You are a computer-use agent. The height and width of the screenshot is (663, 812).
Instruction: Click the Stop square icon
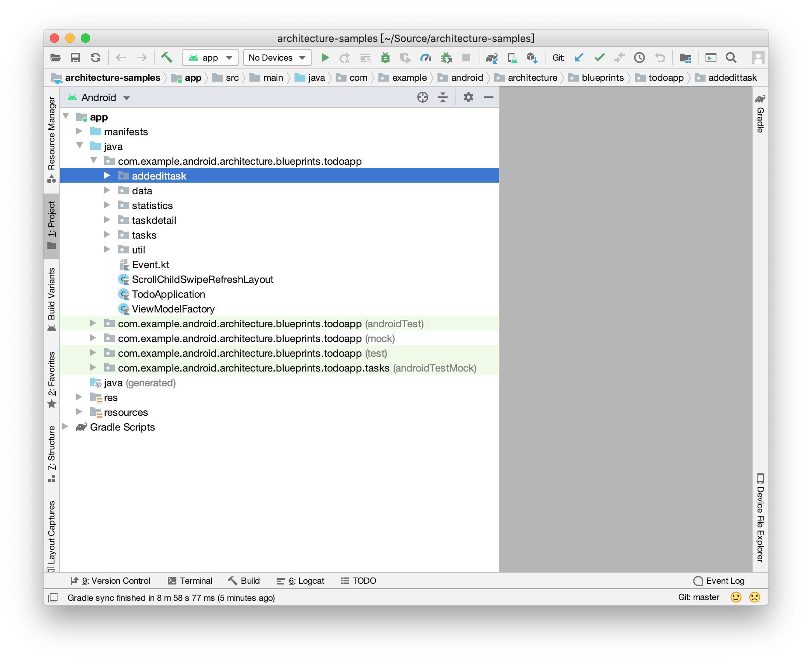point(466,58)
